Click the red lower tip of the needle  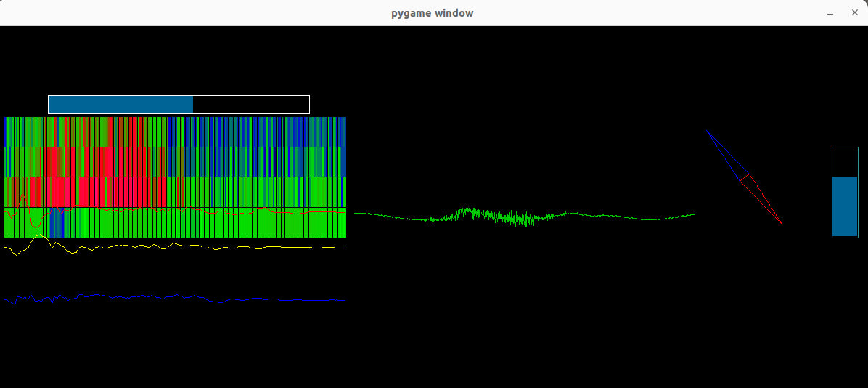(780, 222)
